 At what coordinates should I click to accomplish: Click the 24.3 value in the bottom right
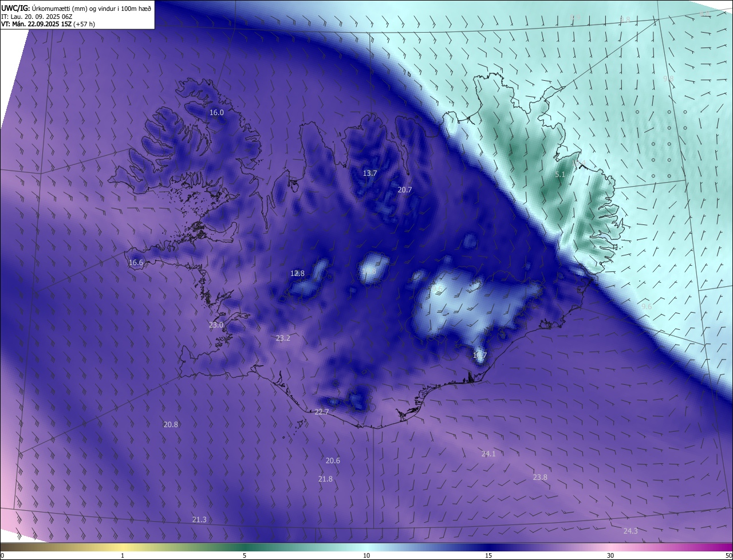(630, 531)
